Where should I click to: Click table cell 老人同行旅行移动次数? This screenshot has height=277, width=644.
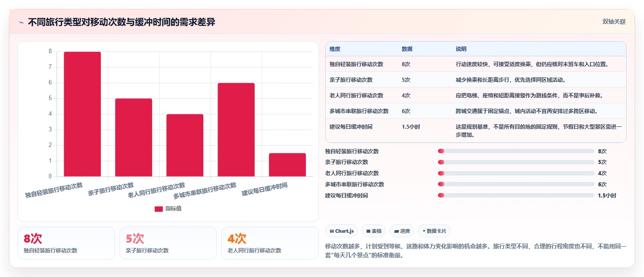click(x=356, y=95)
